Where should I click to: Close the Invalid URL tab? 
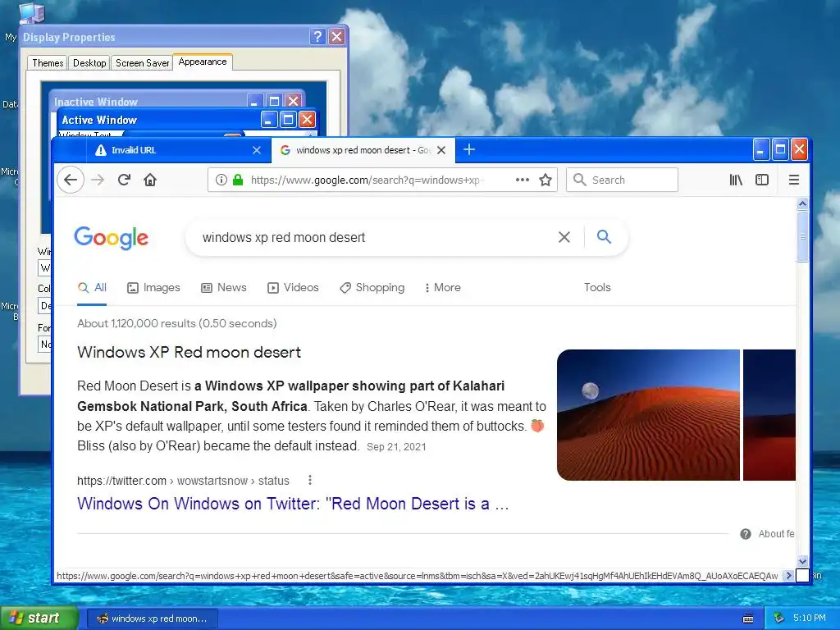point(257,150)
